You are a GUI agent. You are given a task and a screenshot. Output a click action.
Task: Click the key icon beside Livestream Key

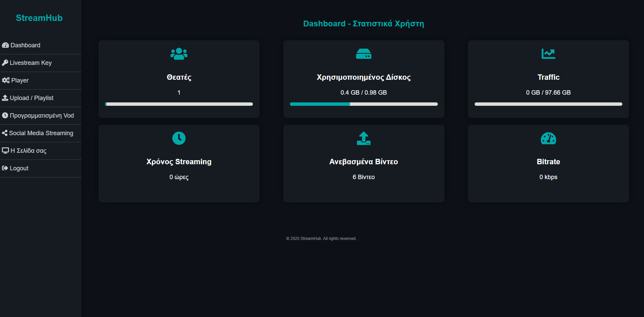point(5,63)
